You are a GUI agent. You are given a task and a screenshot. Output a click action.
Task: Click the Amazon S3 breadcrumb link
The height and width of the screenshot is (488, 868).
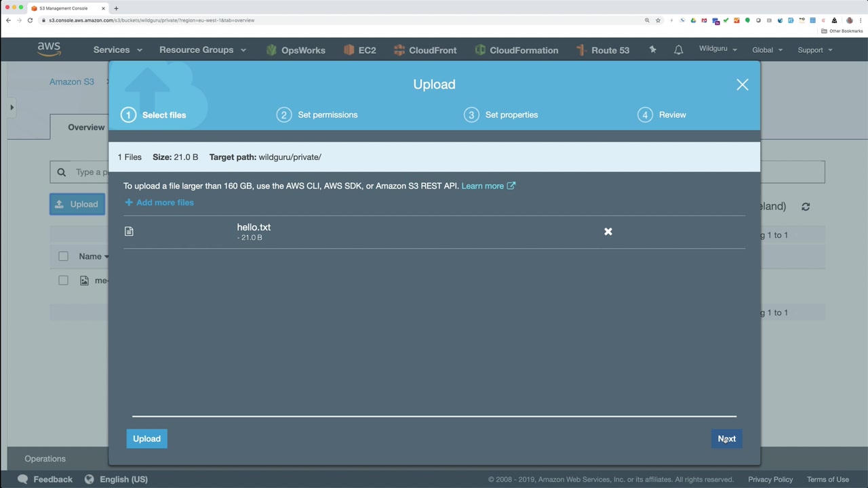click(x=71, y=82)
